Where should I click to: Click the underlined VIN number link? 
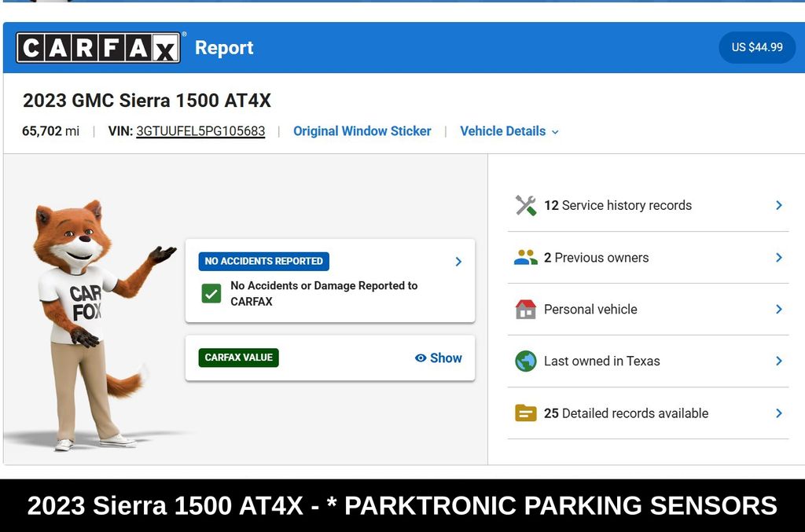(x=200, y=131)
